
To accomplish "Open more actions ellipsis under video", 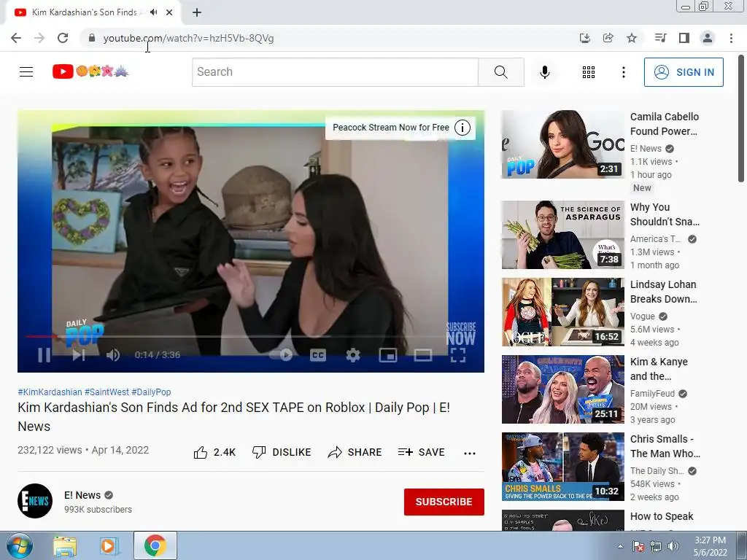I will tap(470, 453).
